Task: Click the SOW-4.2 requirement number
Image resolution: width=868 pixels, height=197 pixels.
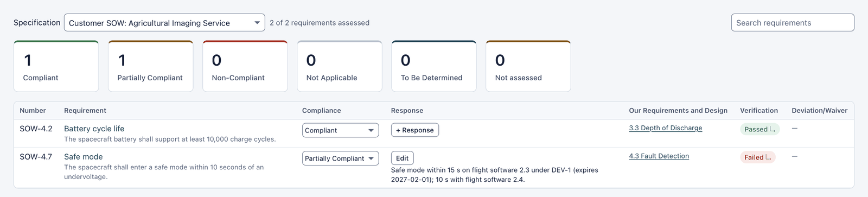Action: coord(36,129)
